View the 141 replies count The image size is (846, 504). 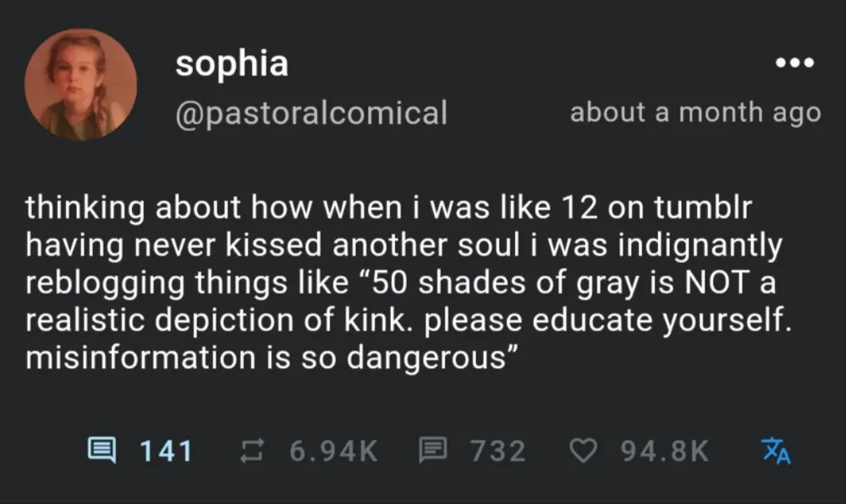(x=166, y=451)
